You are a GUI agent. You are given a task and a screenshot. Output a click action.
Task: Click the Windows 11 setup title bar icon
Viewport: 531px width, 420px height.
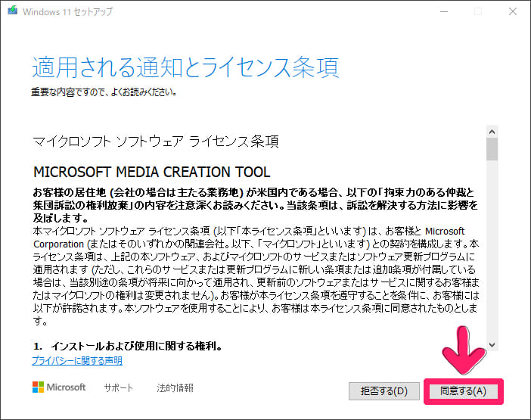pos(13,11)
